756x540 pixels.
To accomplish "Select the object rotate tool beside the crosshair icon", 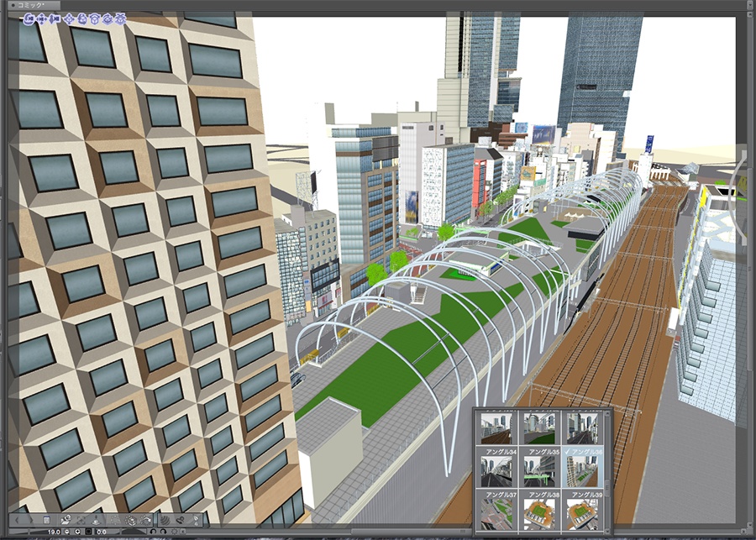I will pos(82,18).
